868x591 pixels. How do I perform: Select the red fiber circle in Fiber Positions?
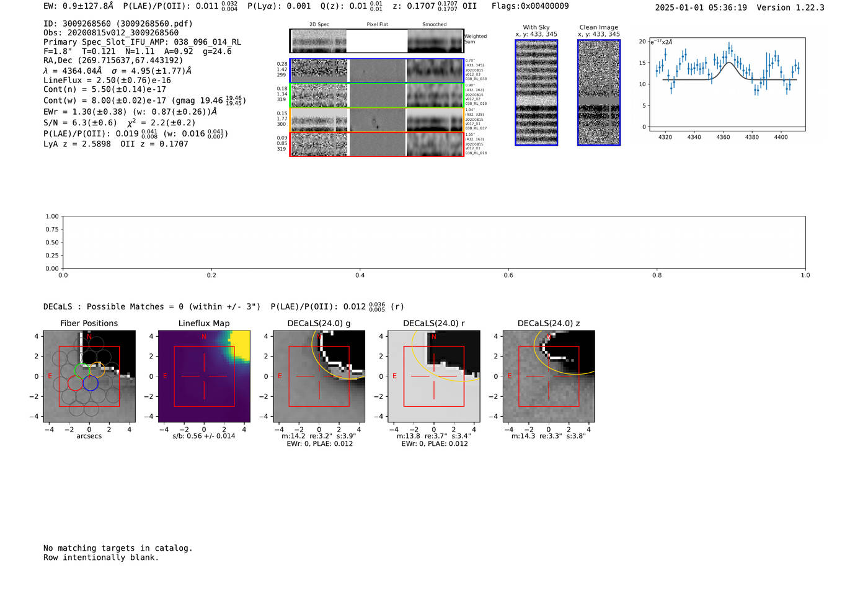(75, 383)
